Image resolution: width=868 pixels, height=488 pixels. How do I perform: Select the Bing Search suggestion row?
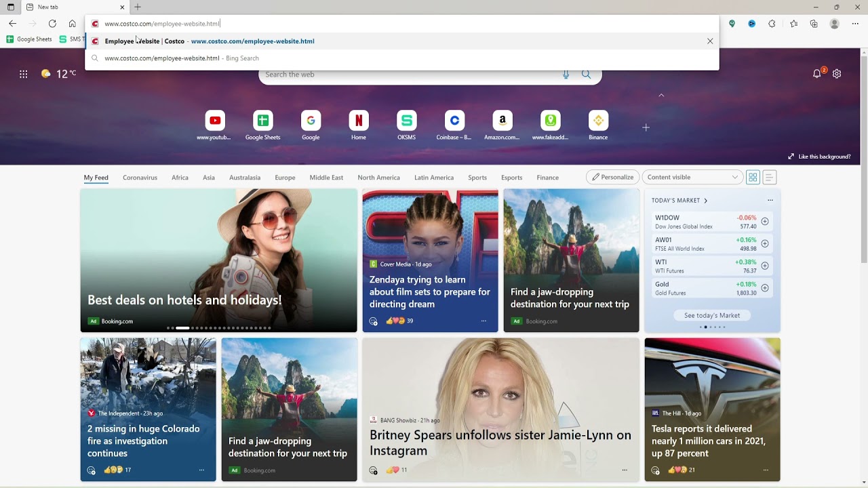coord(402,58)
